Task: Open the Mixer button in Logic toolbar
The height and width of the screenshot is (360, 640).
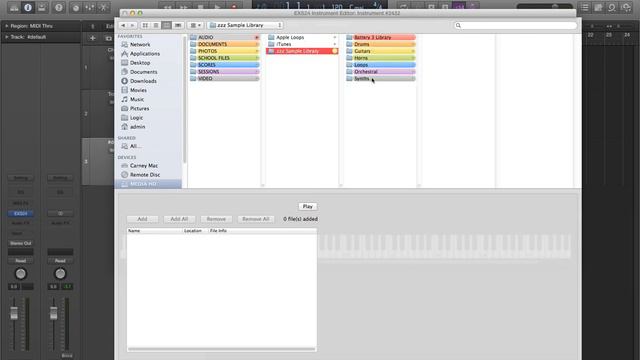Action: click(89, 7)
